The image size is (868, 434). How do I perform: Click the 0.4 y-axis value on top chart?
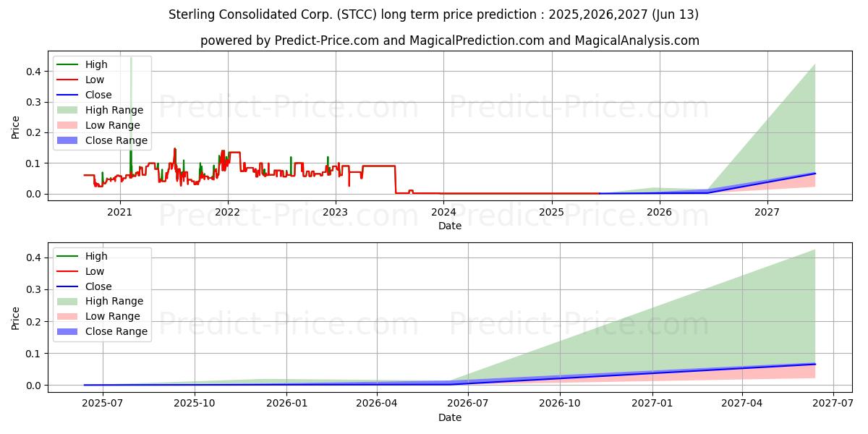point(33,72)
